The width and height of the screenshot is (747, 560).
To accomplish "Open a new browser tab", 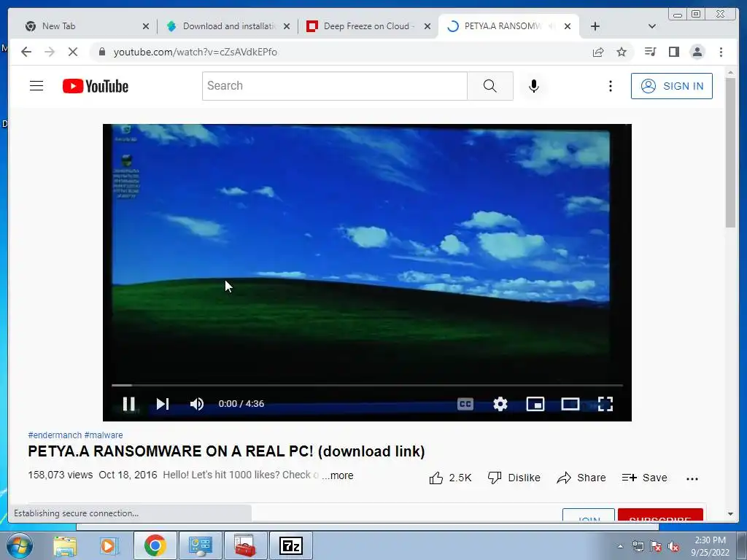I will (595, 26).
